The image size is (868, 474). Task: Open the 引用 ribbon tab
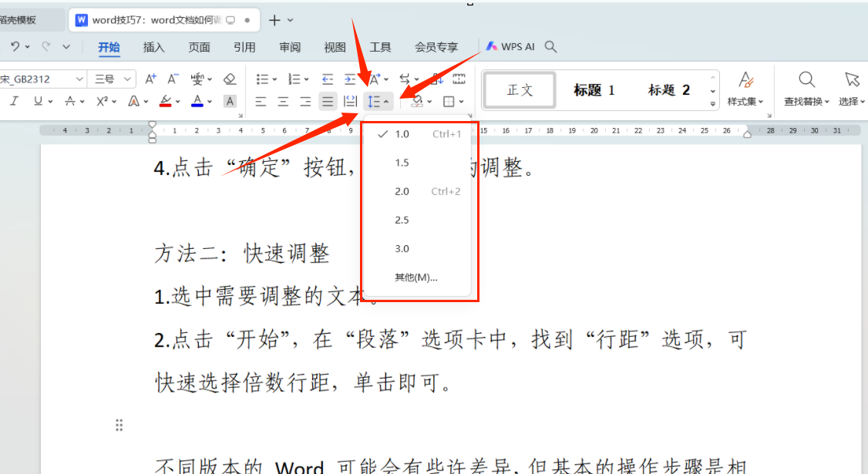[244, 47]
